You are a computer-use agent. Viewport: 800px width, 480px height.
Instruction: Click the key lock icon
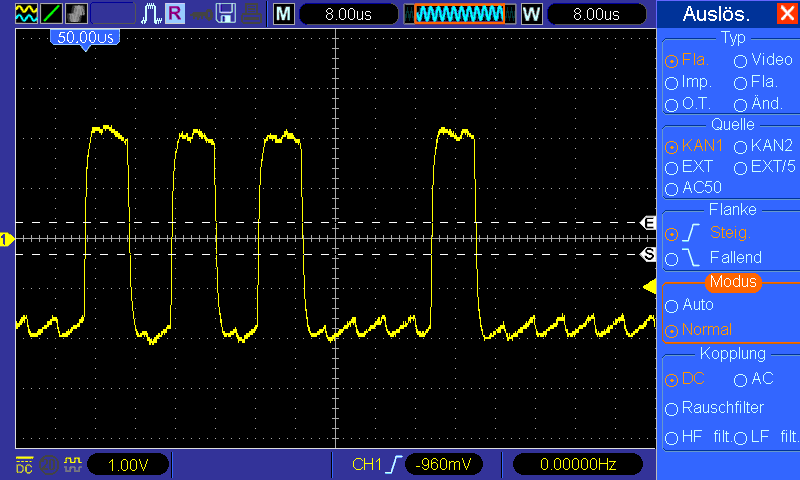coord(202,14)
